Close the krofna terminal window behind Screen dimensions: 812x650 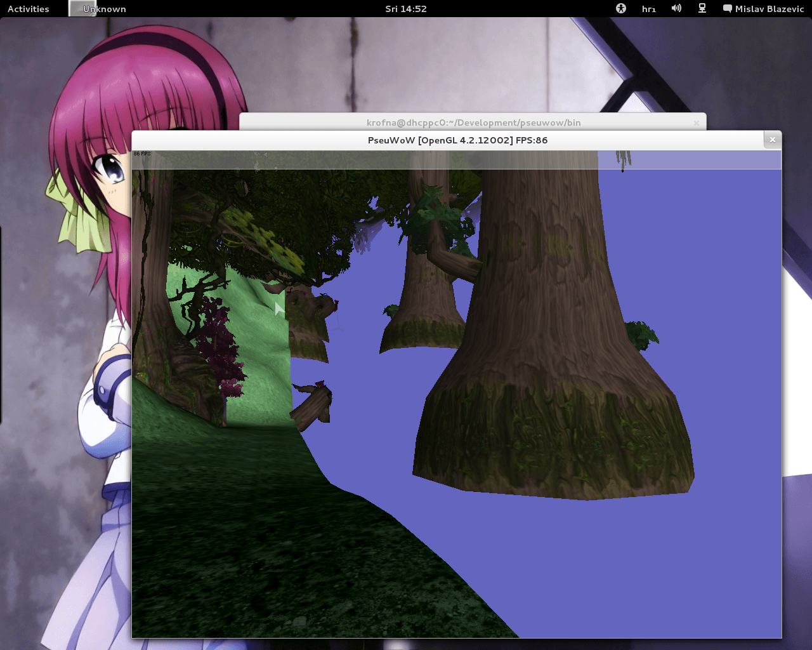pyautogui.click(x=697, y=123)
